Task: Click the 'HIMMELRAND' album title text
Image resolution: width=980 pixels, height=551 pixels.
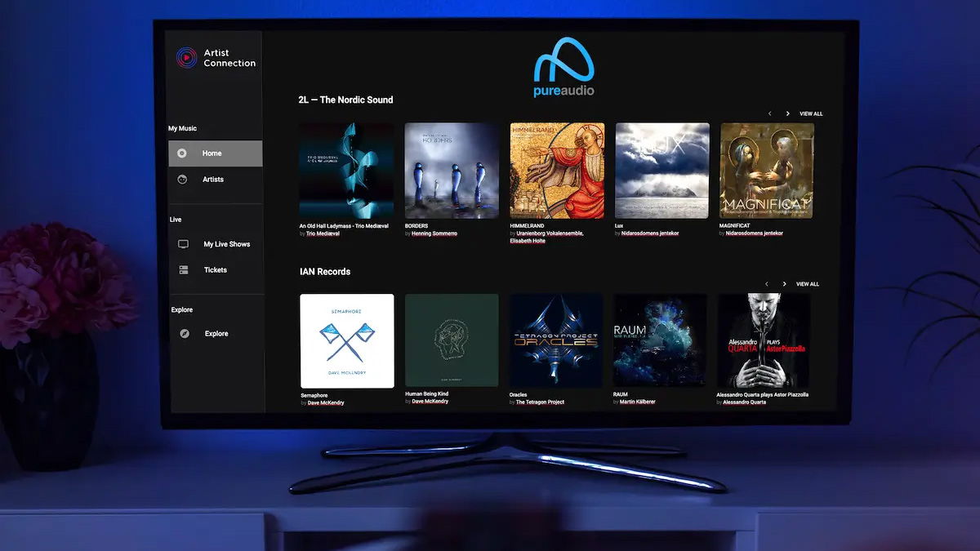Action: 528,226
